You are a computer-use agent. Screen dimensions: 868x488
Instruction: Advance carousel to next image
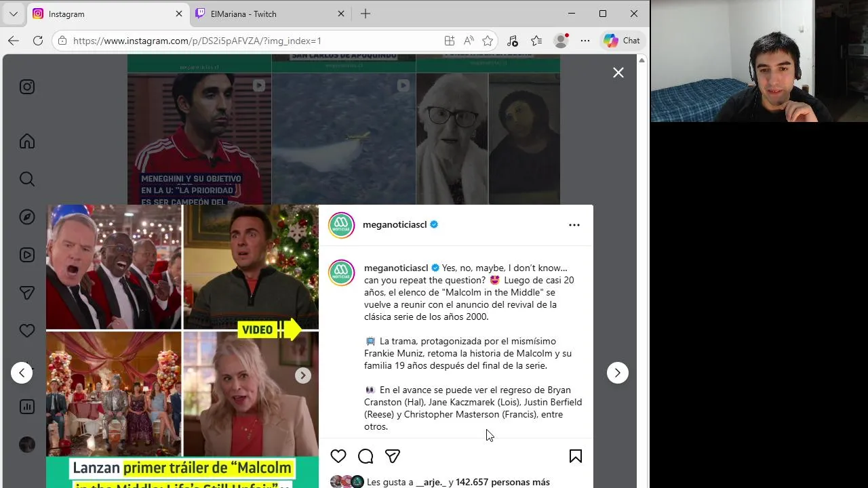(303, 375)
